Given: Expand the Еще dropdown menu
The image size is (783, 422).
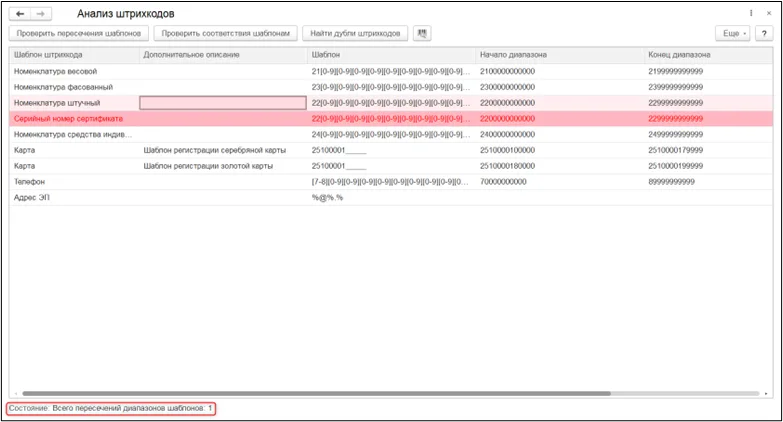Looking at the screenshot, I should tap(733, 33).
